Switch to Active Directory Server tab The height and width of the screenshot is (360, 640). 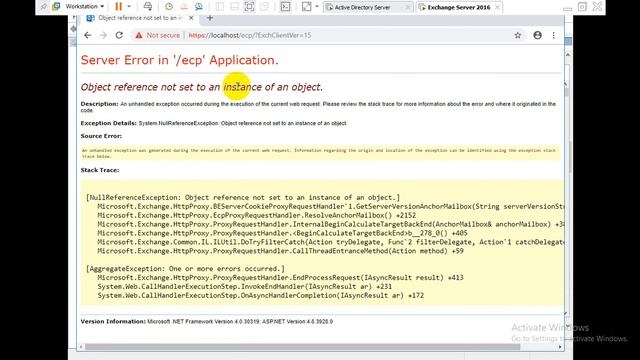(362, 7)
